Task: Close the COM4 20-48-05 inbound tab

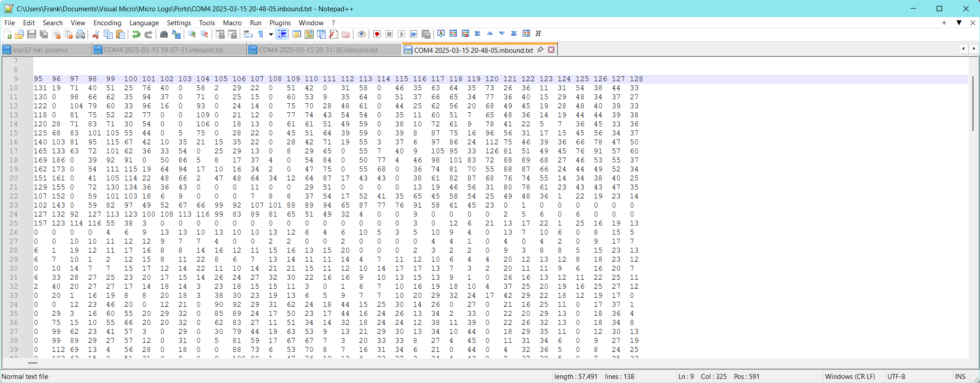Action: (x=551, y=50)
